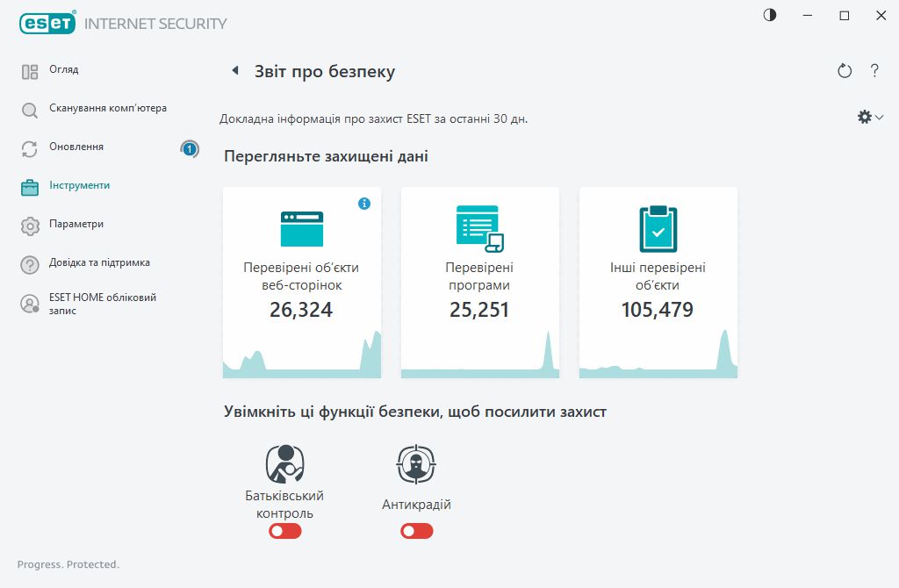Open the Параметри section
This screenshot has height=588, width=899.
click(x=76, y=224)
